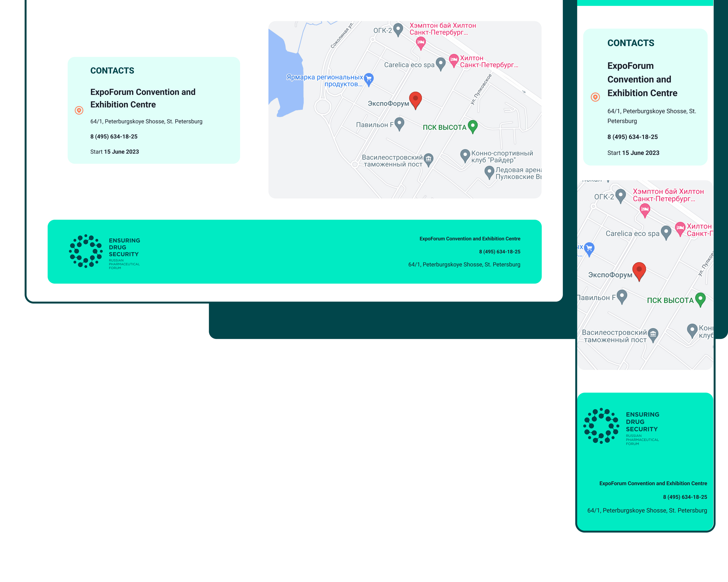728x582 pixels.
Task: Click the orange location icon in mobile contacts
Action: pos(595,97)
